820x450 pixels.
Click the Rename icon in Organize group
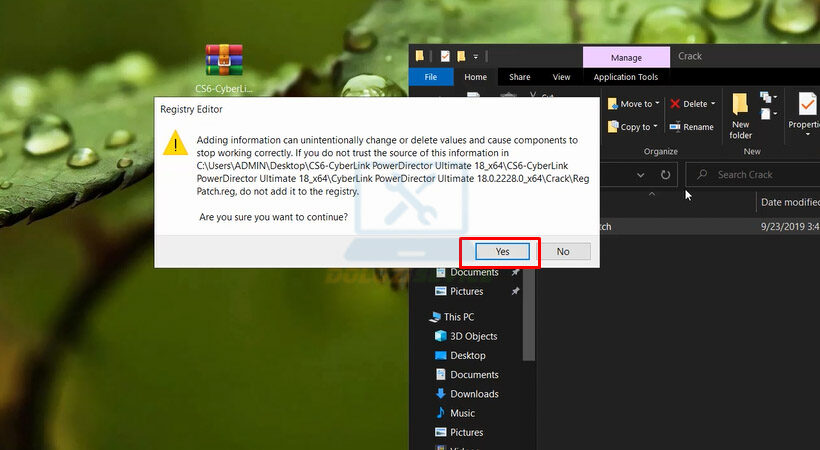(692, 127)
